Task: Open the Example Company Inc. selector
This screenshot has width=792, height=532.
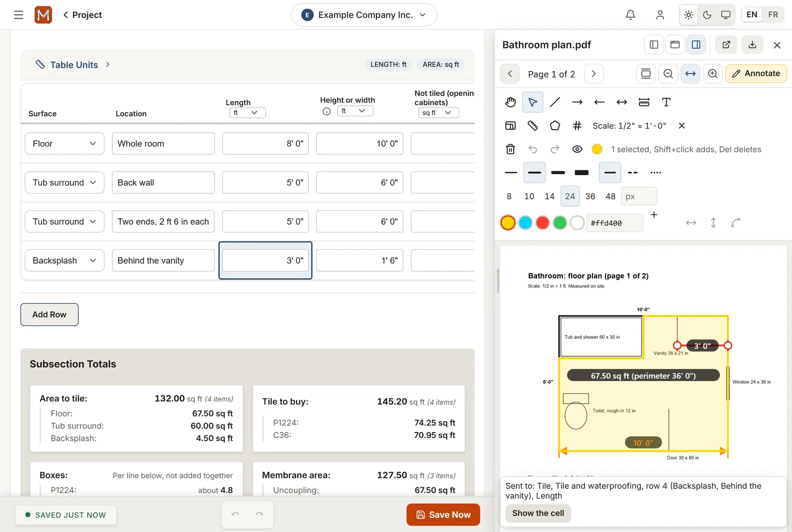Action: 364,15
